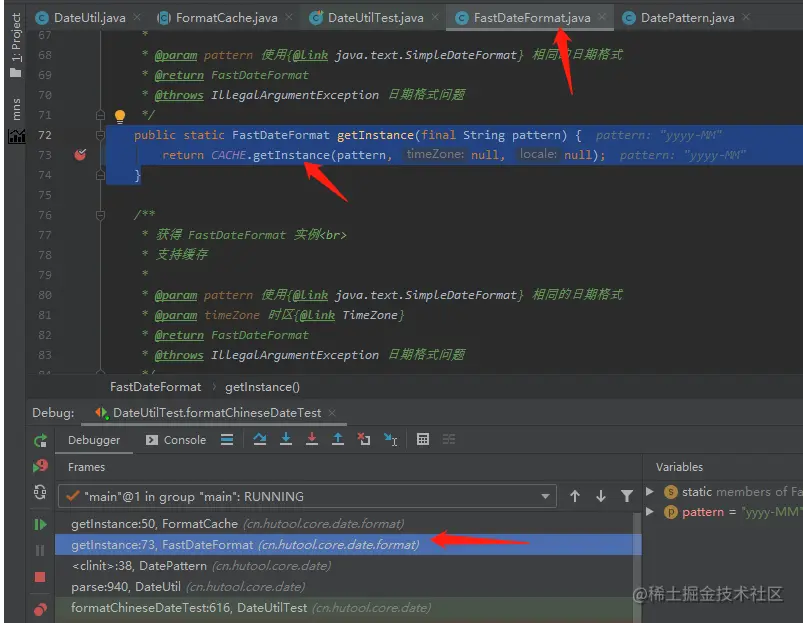This screenshot has width=803, height=623.
Task: Switch to the Console tab
Action: pos(176,440)
